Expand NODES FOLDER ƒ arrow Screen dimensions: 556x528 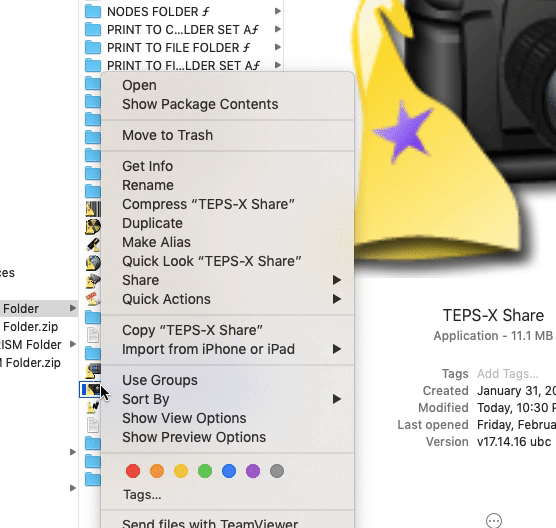point(278,11)
